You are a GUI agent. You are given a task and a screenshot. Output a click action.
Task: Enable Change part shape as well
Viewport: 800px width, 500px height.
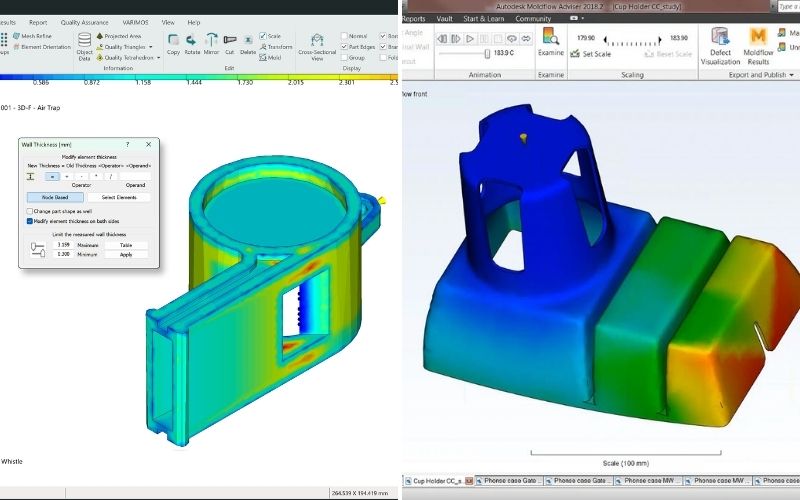30,211
